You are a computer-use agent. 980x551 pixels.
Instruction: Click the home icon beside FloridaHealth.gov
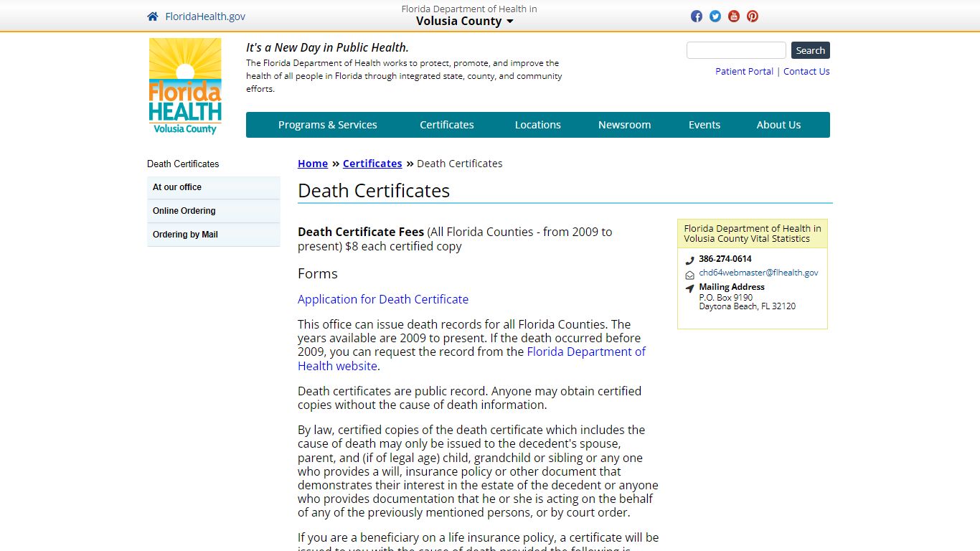point(152,17)
